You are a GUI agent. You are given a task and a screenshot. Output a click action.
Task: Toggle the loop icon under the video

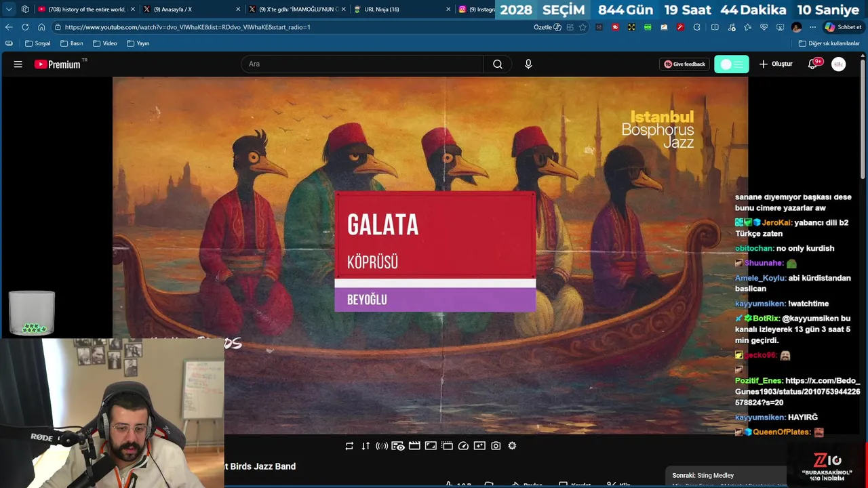[349, 446]
